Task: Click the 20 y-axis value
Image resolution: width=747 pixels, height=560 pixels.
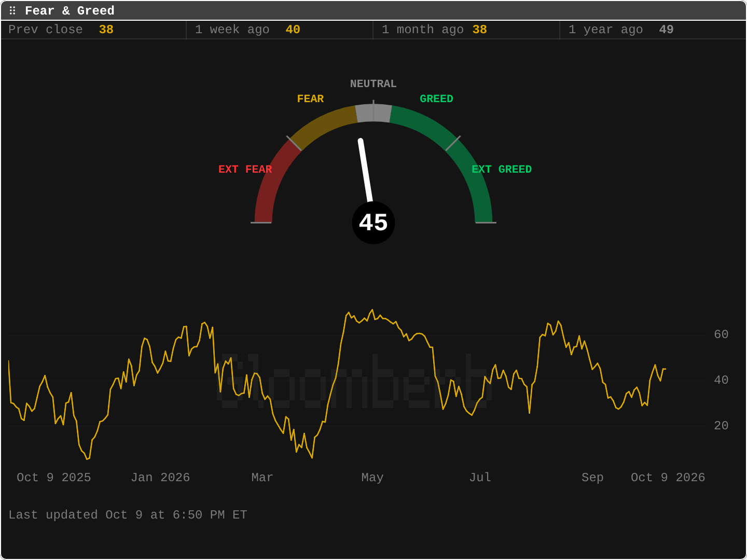Action: tap(721, 426)
